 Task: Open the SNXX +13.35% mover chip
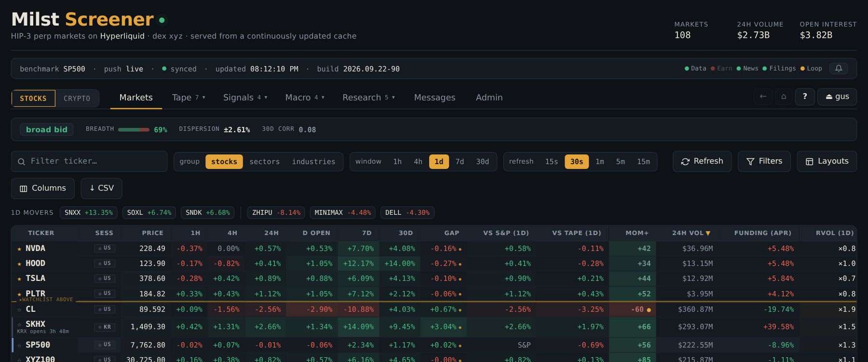tap(89, 213)
